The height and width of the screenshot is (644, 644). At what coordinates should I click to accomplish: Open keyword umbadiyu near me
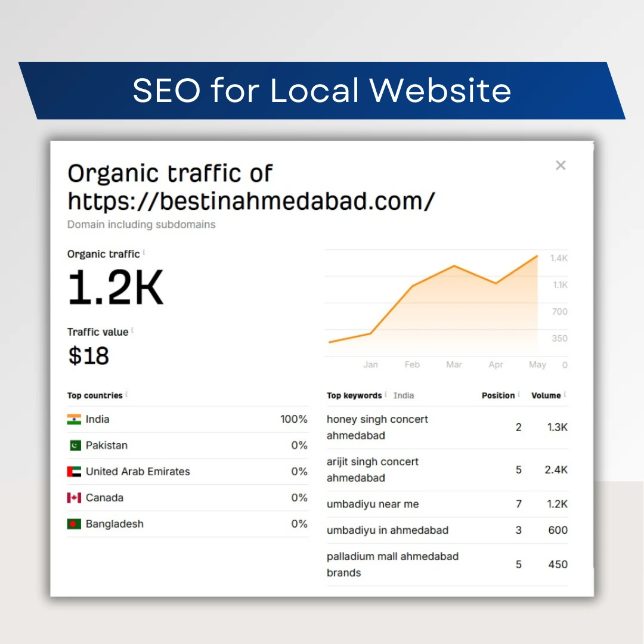coord(373,504)
